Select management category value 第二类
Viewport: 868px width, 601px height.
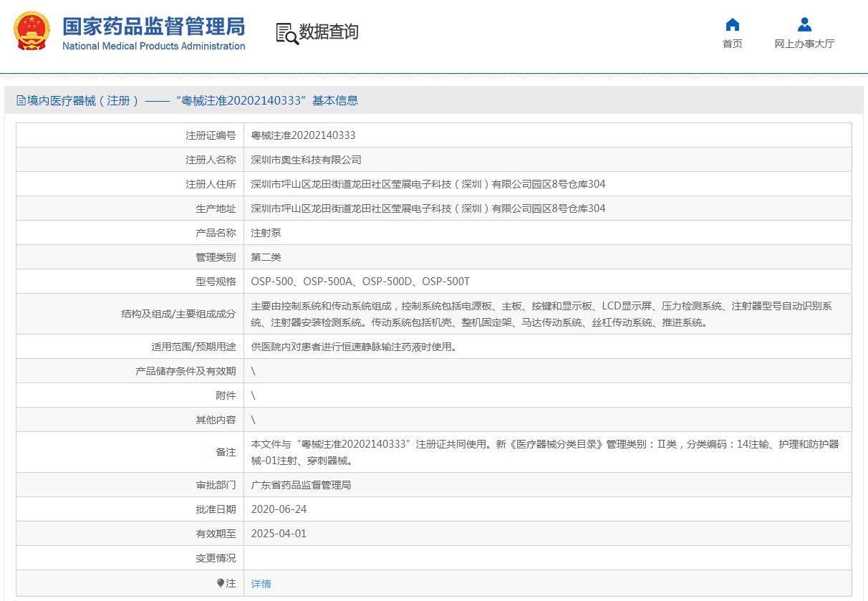[266, 257]
